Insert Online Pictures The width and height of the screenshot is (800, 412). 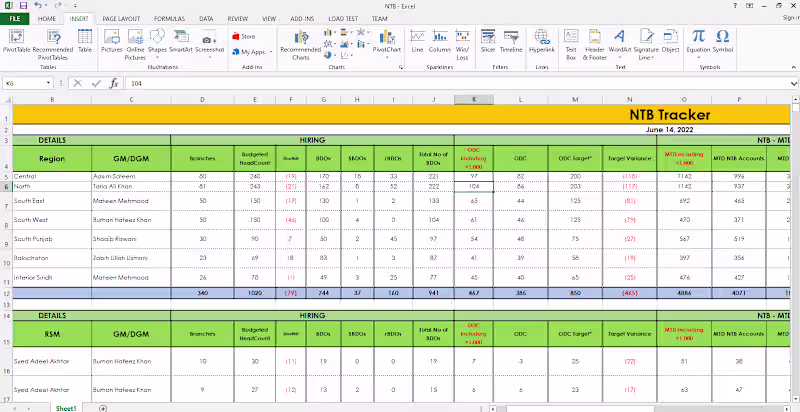[x=135, y=44]
